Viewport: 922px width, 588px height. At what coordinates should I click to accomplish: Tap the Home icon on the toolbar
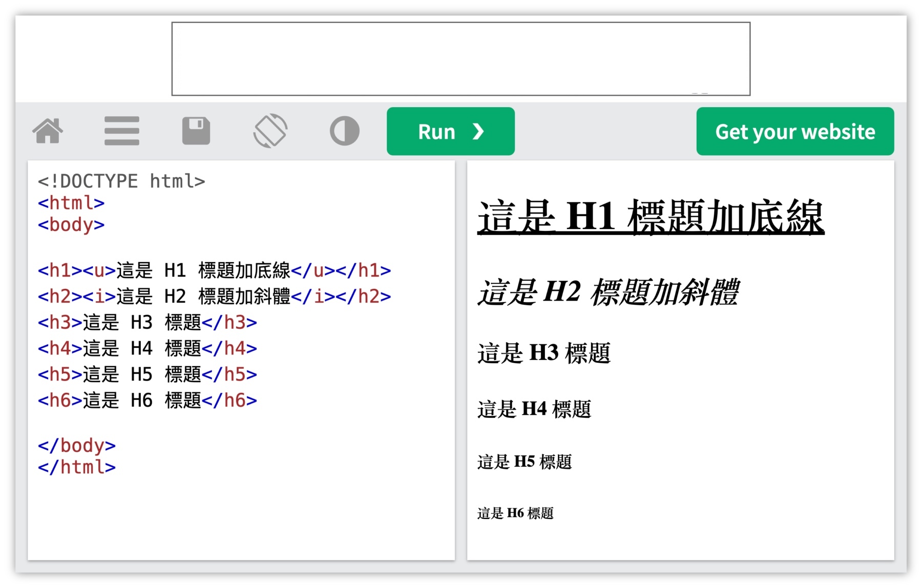pyautogui.click(x=49, y=131)
